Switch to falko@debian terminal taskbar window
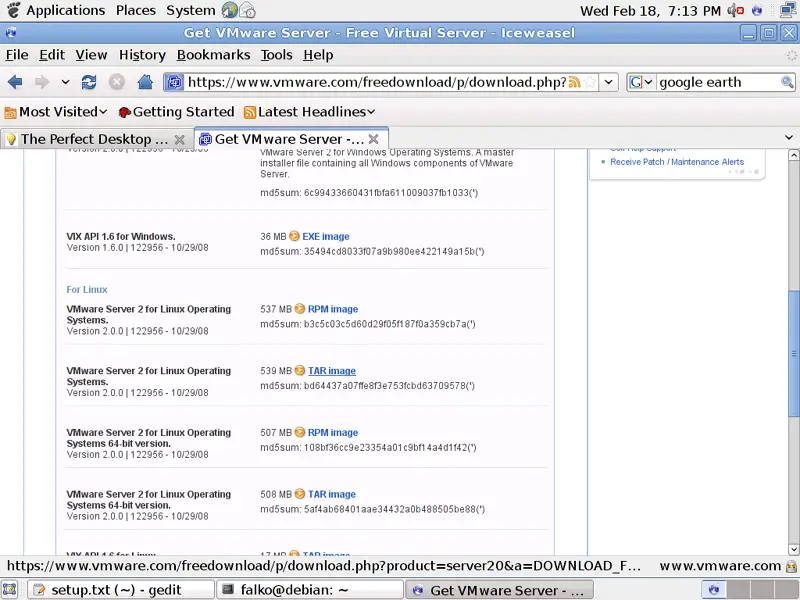This screenshot has width=800, height=600. click(x=310, y=590)
